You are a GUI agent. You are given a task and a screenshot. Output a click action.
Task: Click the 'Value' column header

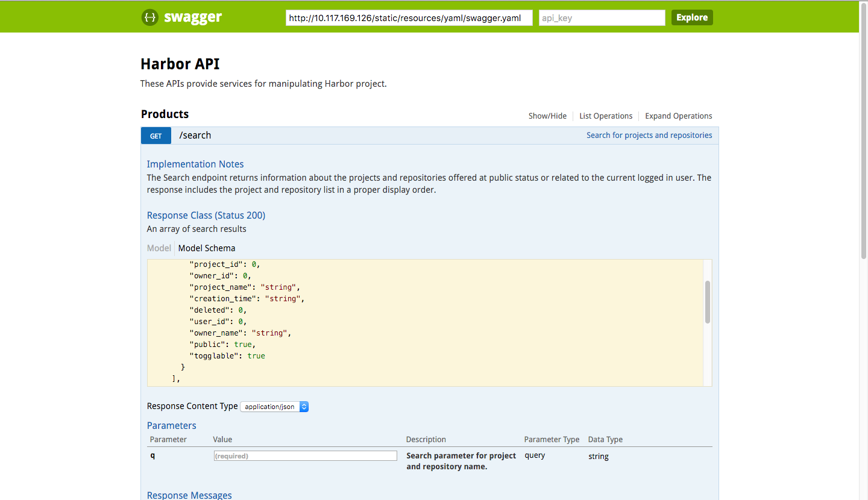(222, 439)
